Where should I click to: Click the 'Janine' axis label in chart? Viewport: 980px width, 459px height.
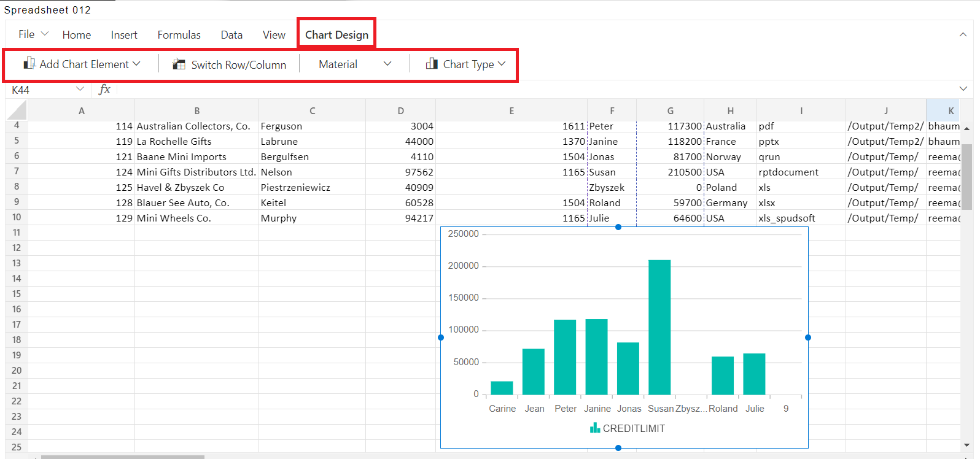pos(597,409)
